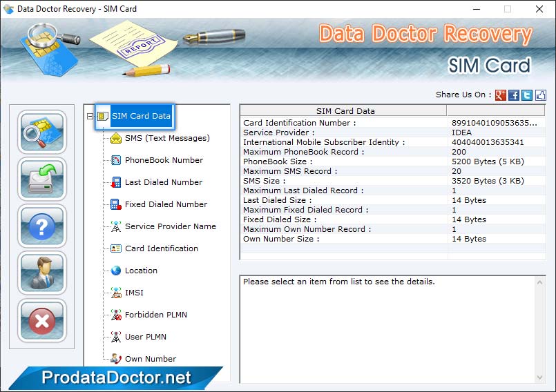Image resolution: width=556 pixels, height=392 pixels.
Task: Click the User PLMN tower icon
Action: [x=116, y=337]
